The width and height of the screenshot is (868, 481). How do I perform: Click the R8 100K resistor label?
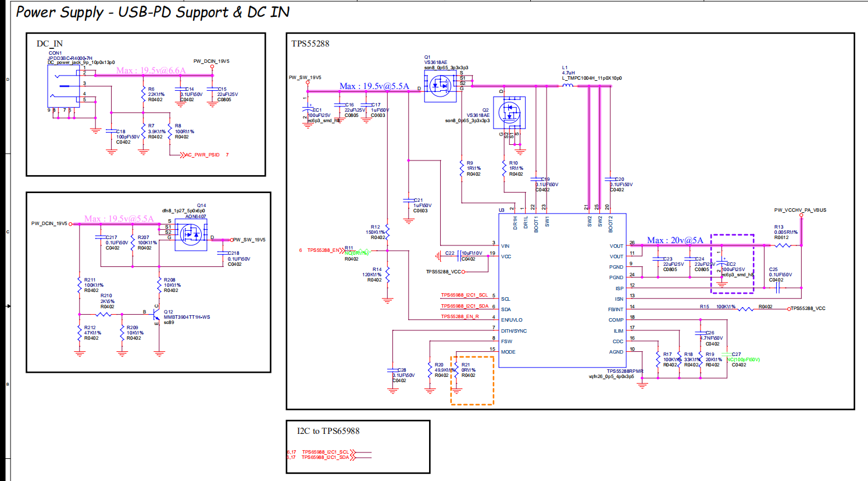click(184, 131)
